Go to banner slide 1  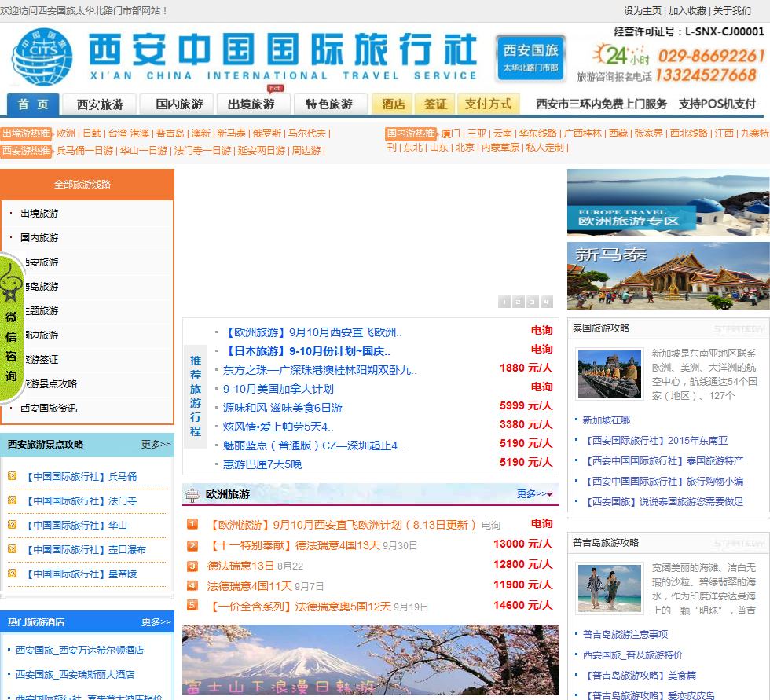pyautogui.click(x=504, y=302)
